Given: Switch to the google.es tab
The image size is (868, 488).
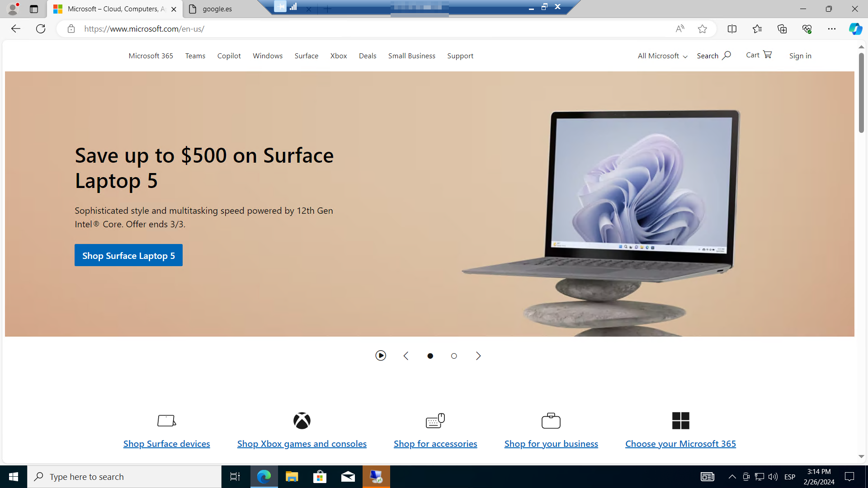Looking at the screenshot, I should (217, 9).
